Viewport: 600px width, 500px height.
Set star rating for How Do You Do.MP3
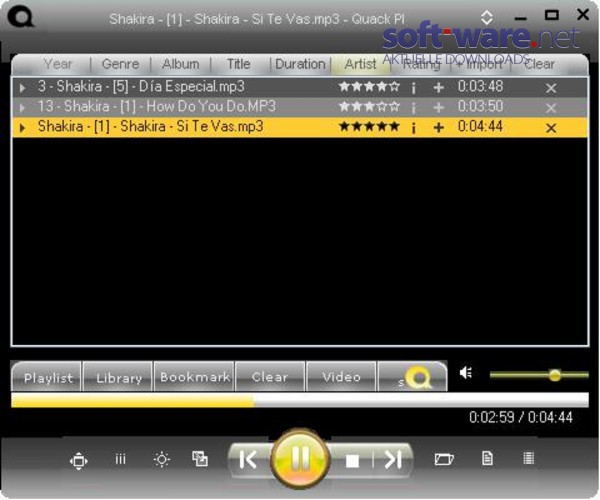[x=369, y=106]
